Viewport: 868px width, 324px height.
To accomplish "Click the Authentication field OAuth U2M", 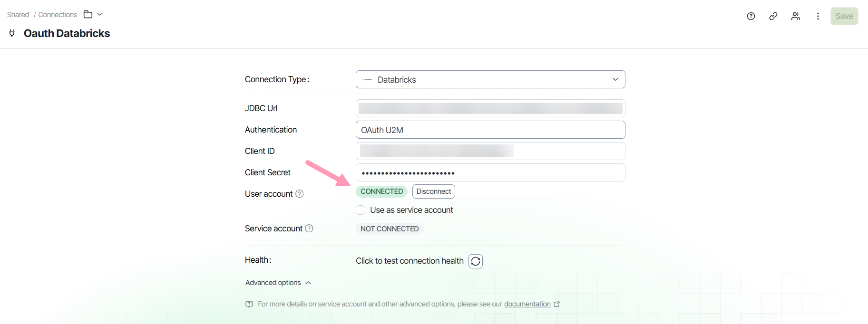I will point(490,130).
